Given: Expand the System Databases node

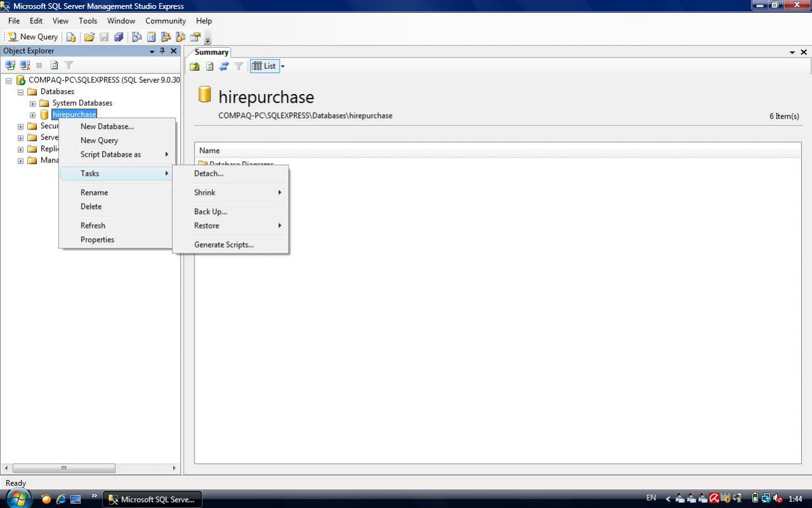Looking at the screenshot, I should [x=32, y=103].
